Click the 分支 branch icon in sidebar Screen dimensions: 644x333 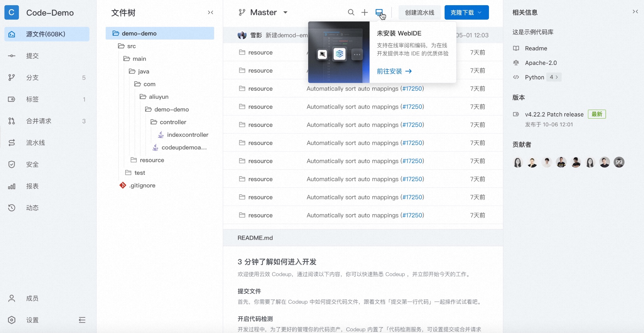click(x=12, y=78)
